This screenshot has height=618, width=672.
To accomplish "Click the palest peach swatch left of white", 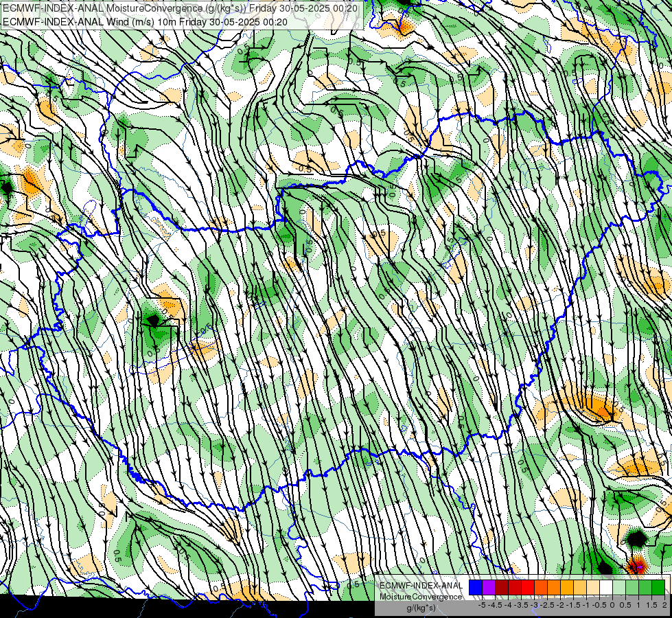I will (x=593, y=587).
